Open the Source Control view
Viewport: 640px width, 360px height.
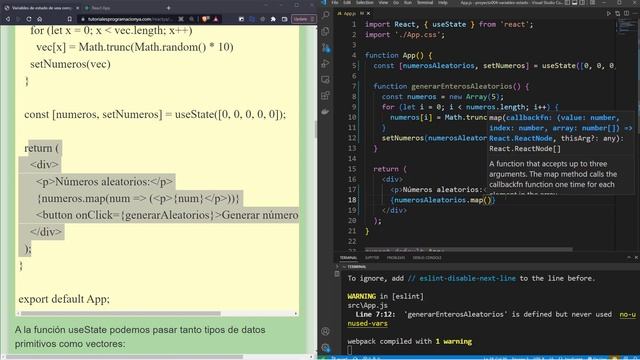(x=325, y=48)
